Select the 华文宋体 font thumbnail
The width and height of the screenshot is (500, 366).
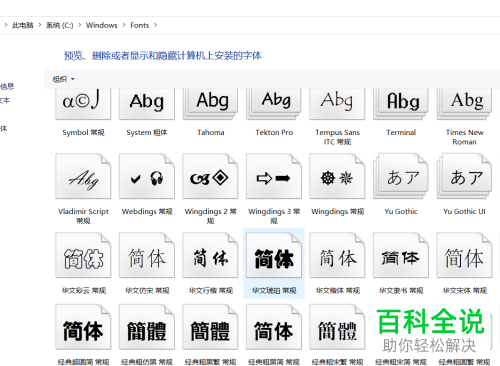(464, 255)
